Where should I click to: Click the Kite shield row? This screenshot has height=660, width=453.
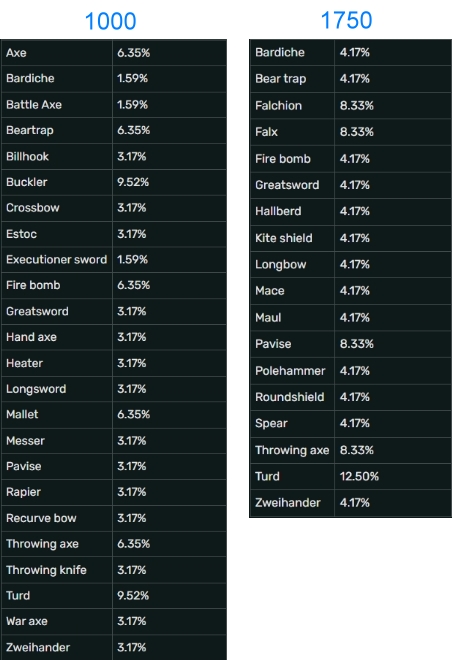(x=350, y=238)
